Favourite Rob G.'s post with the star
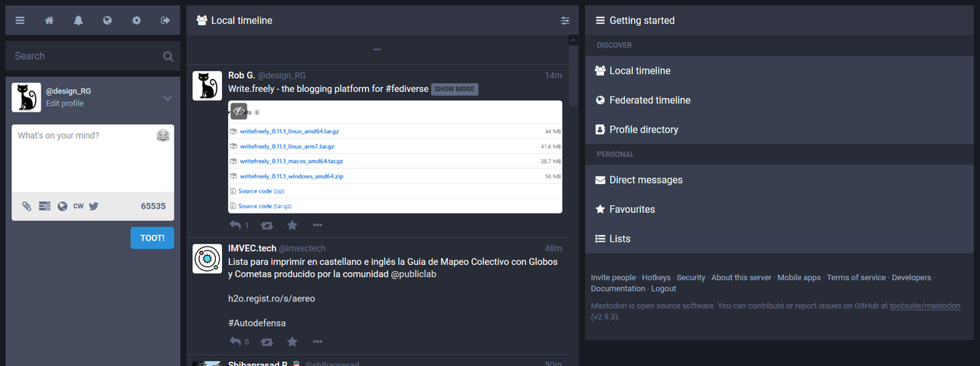 [292, 225]
